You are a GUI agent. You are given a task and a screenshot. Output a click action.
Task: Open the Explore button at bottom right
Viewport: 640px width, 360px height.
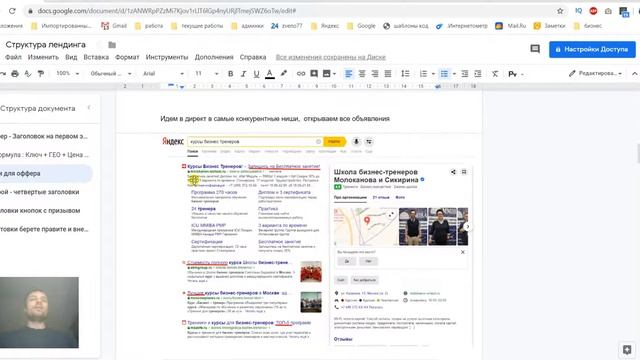point(627,350)
